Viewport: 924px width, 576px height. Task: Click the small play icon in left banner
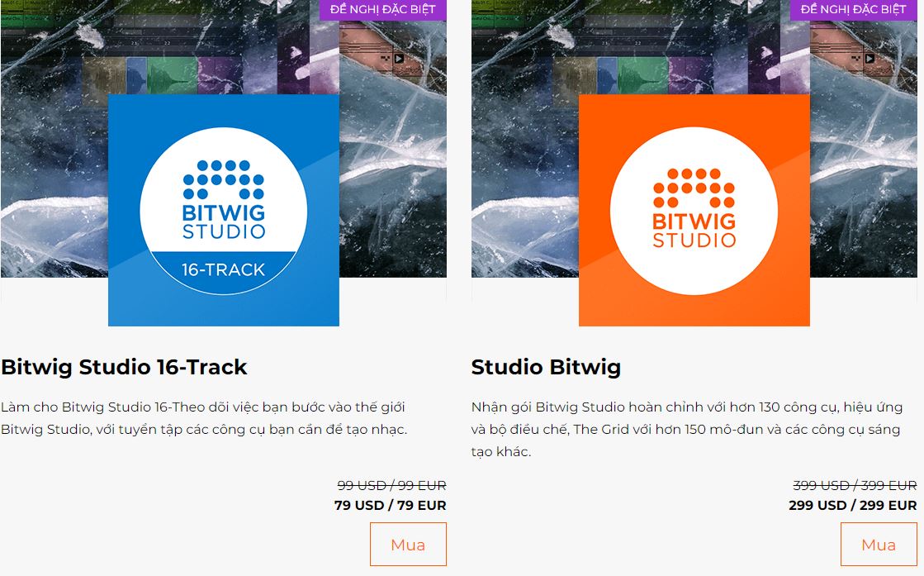click(399, 59)
